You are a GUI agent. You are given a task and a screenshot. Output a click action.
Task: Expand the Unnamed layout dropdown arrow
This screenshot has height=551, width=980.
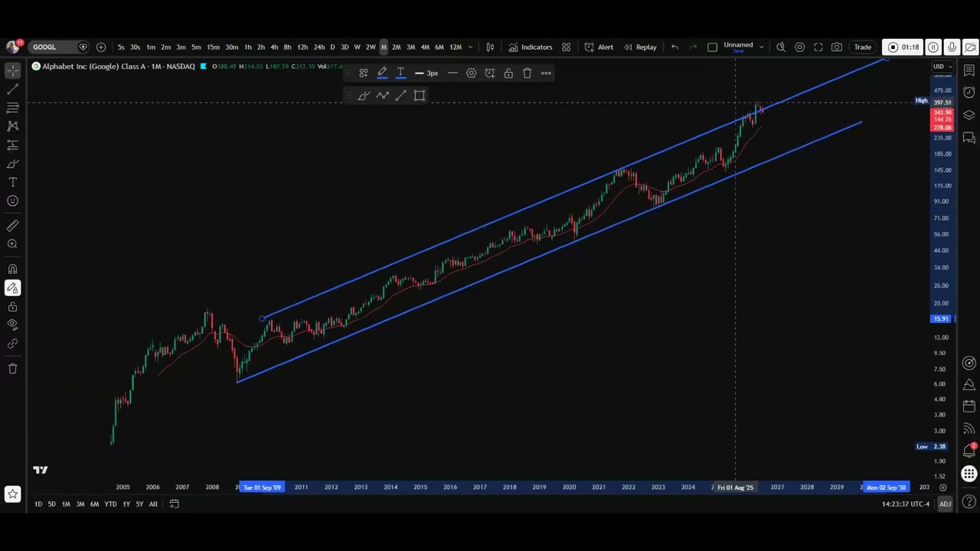tap(761, 47)
